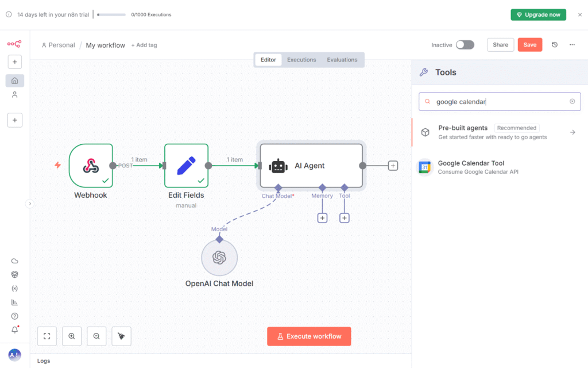Click the Webhook node icon
This screenshot has height=368, width=588.
91,166
